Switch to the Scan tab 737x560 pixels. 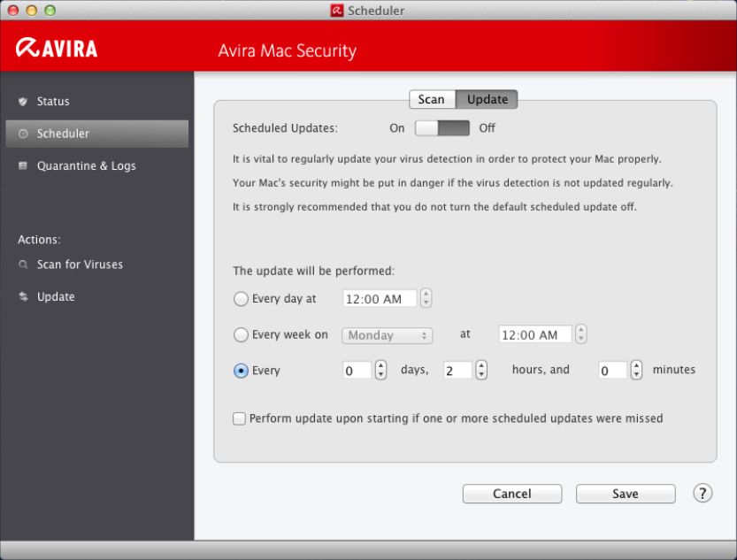(x=432, y=99)
